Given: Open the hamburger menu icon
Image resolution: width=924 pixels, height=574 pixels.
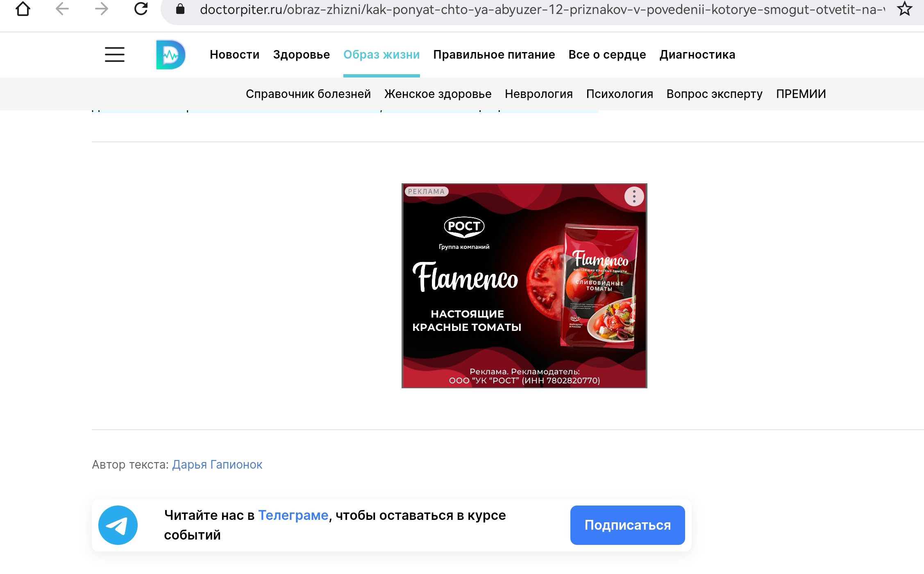Looking at the screenshot, I should (x=115, y=55).
